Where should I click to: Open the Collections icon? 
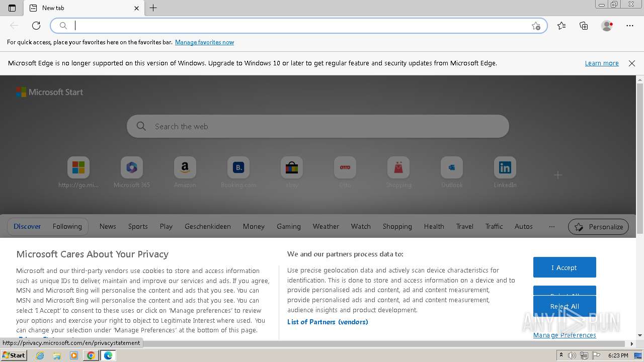tap(584, 26)
